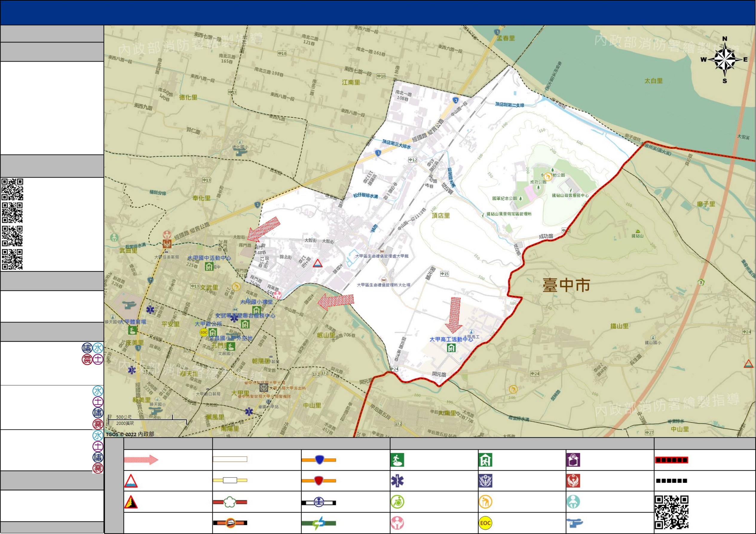Click the yellow EOC marker beside 大甲區公所
This screenshot has height=534, width=756.
point(204,332)
